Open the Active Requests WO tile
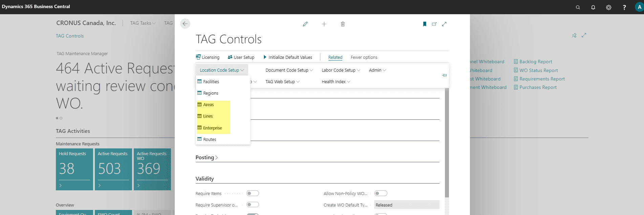Image resolution: width=644 pixels, height=215 pixels. click(152, 169)
